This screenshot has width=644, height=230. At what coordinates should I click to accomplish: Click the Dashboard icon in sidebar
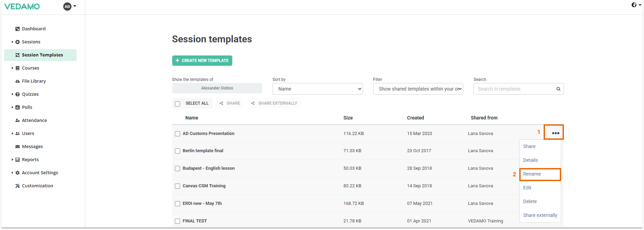pos(18,29)
